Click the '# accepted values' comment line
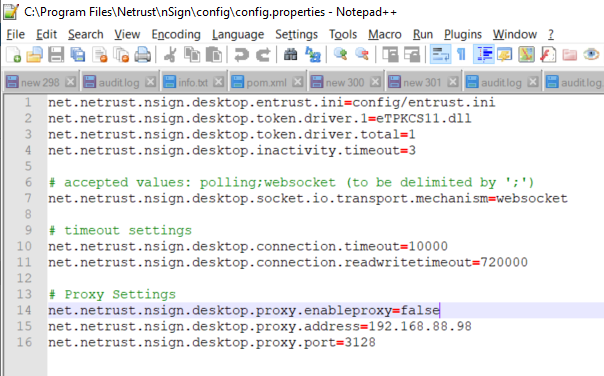The image size is (604, 376). [292, 182]
